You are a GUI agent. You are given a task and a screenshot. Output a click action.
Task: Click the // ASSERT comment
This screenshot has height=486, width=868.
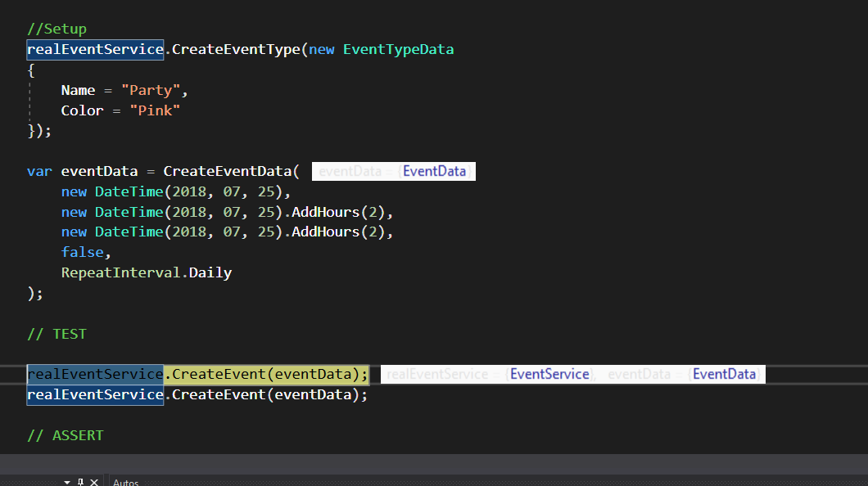[66, 436]
